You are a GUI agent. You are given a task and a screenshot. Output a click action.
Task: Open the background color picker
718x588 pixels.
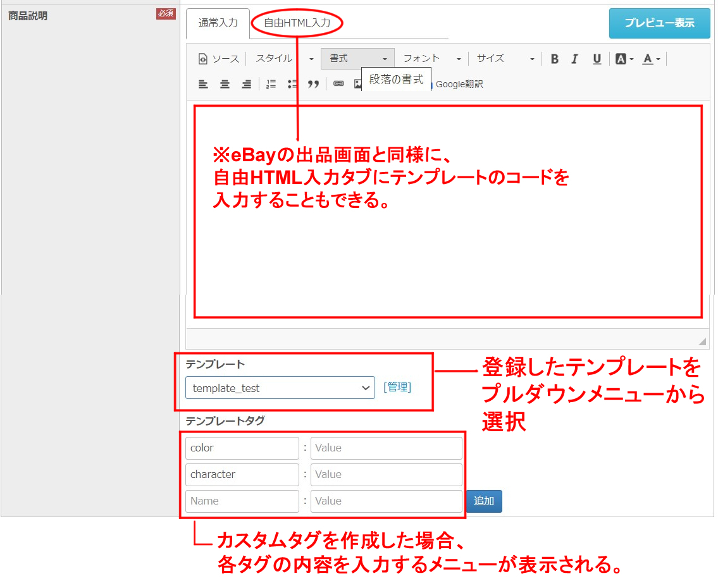(624, 59)
